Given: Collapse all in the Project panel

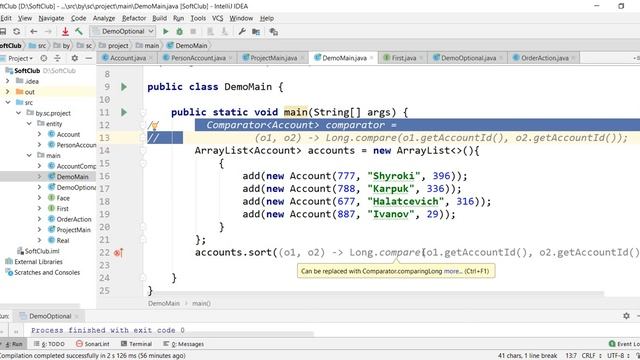Looking at the screenshot, I should 58,58.
